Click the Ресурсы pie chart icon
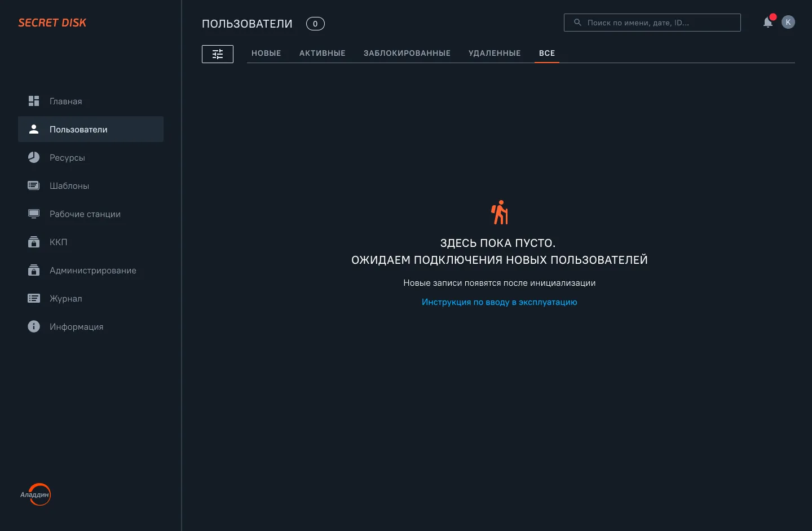 point(34,157)
